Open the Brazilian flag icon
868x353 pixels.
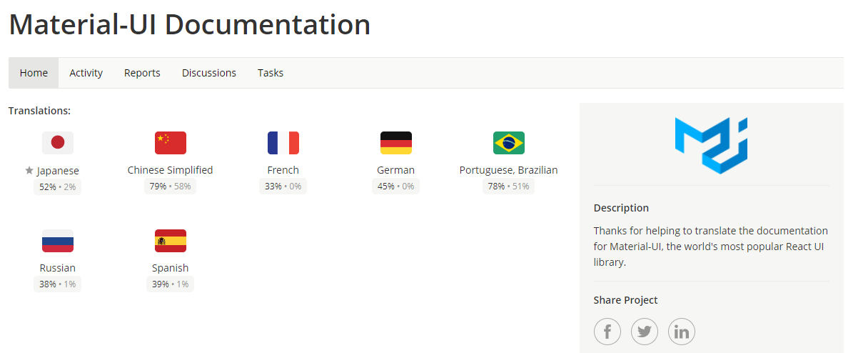point(509,143)
